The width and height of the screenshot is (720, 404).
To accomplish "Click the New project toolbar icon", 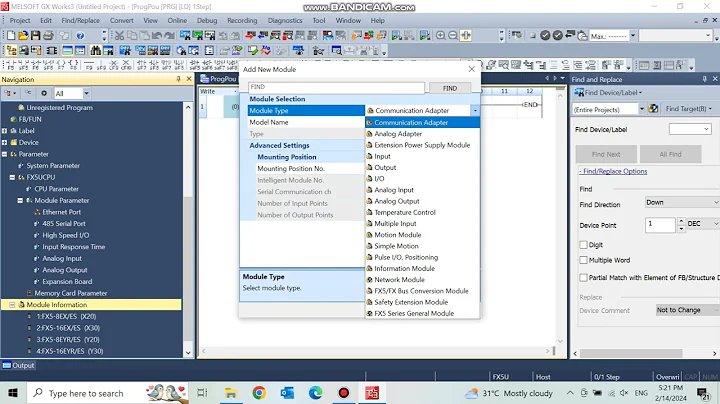I will (x=11, y=35).
